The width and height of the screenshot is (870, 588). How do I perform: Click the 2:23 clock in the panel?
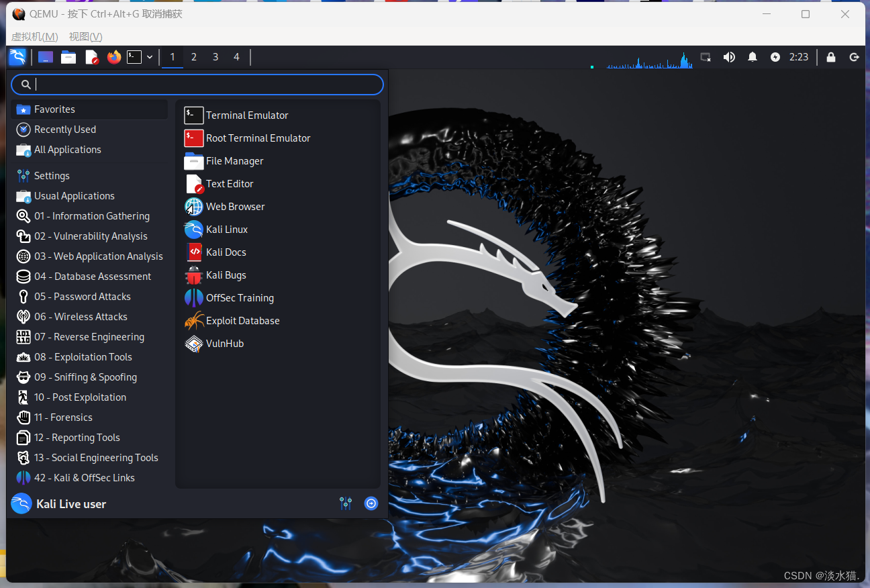[799, 57]
